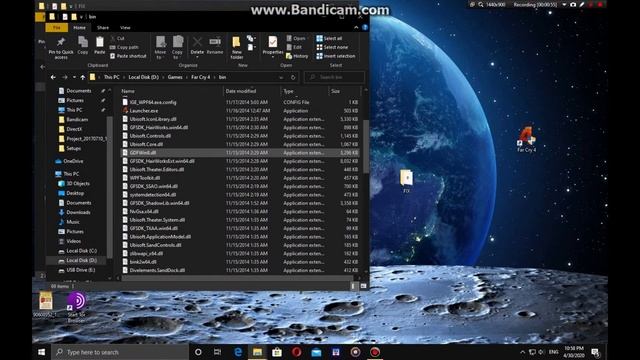The width and height of the screenshot is (640, 360).
Task: Open the Explorer help icon
Action: click(365, 27)
